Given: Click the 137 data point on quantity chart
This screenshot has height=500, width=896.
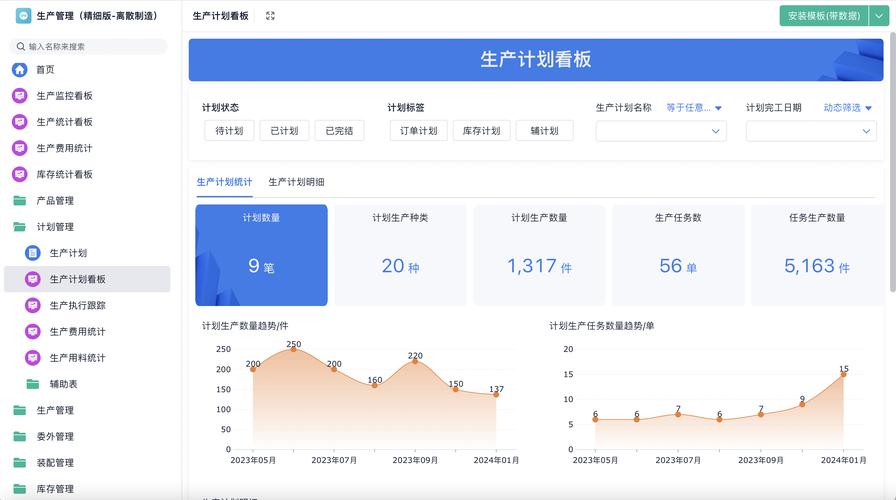Looking at the screenshot, I should 496,394.
